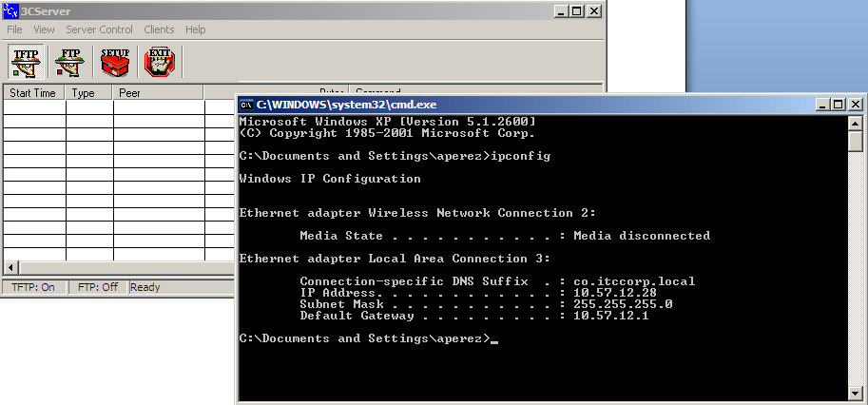Open the Clients menu

coord(159,29)
